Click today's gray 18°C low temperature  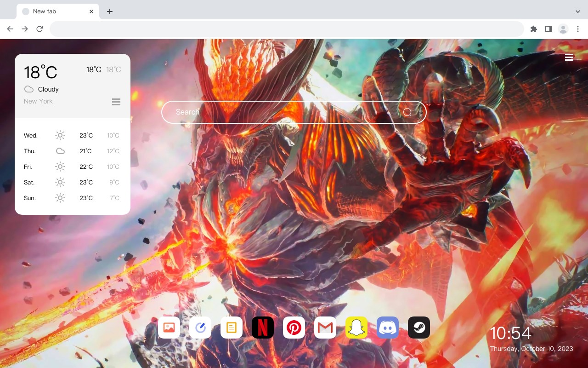(x=113, y=69)
